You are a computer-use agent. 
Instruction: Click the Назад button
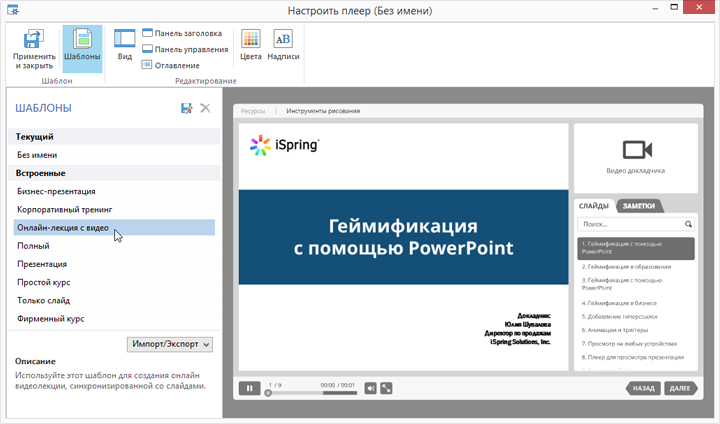[x=643, y=389]
